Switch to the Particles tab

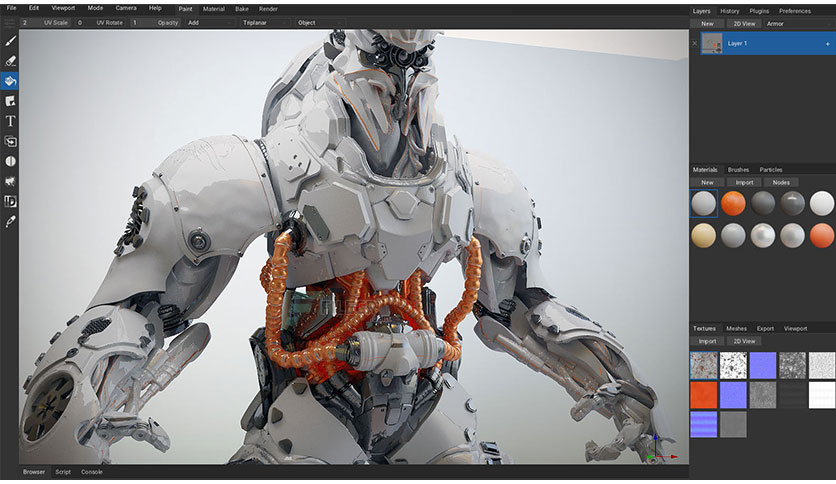pyautogui.click(x=771, y=170)
